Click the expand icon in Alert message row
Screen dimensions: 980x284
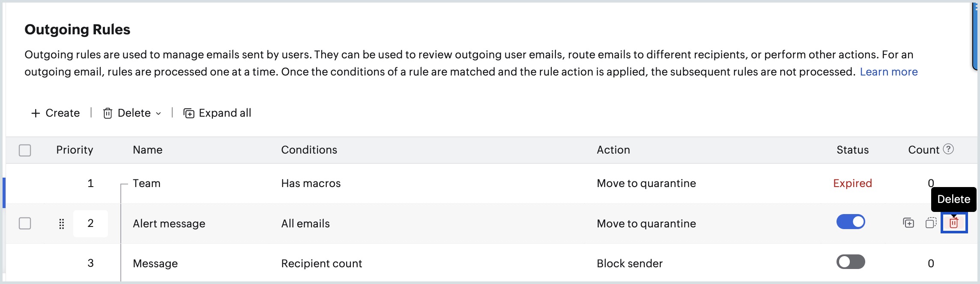click(908, 223)
